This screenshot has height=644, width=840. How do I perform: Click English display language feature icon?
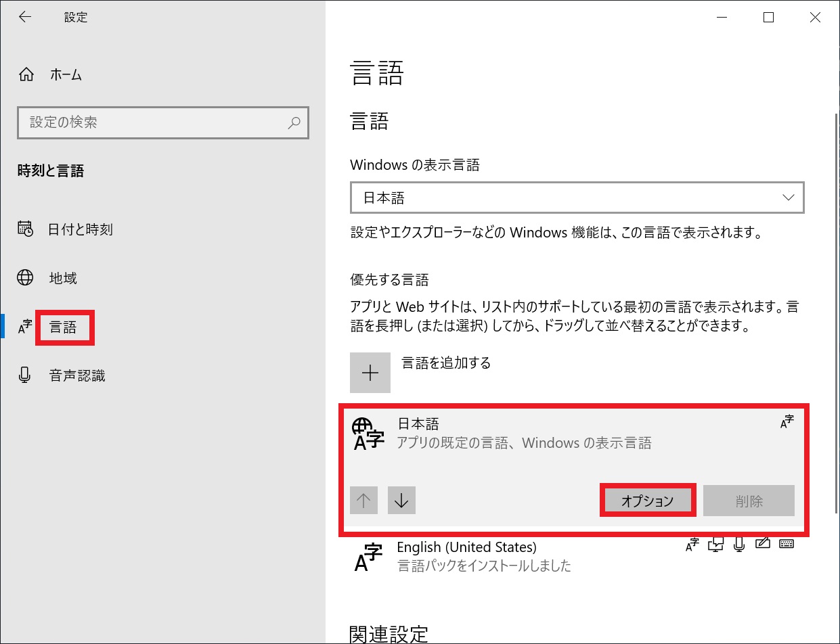tap(692, 544)
